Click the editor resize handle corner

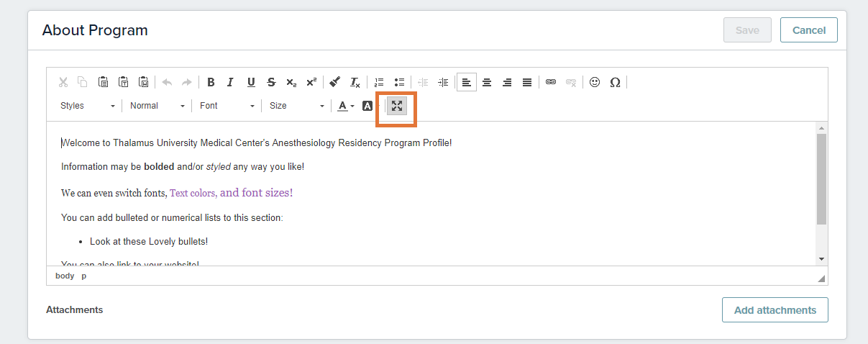821,279
